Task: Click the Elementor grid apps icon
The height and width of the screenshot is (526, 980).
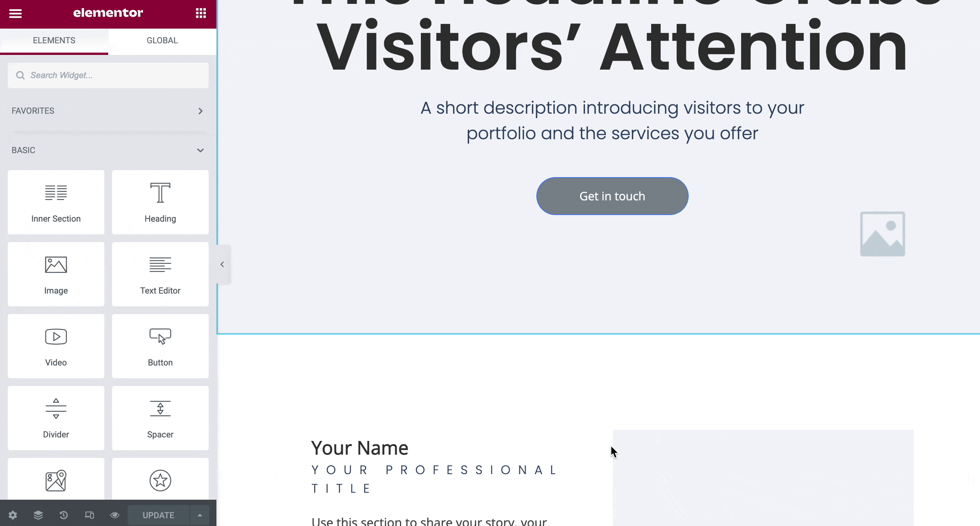Action: 200,13
